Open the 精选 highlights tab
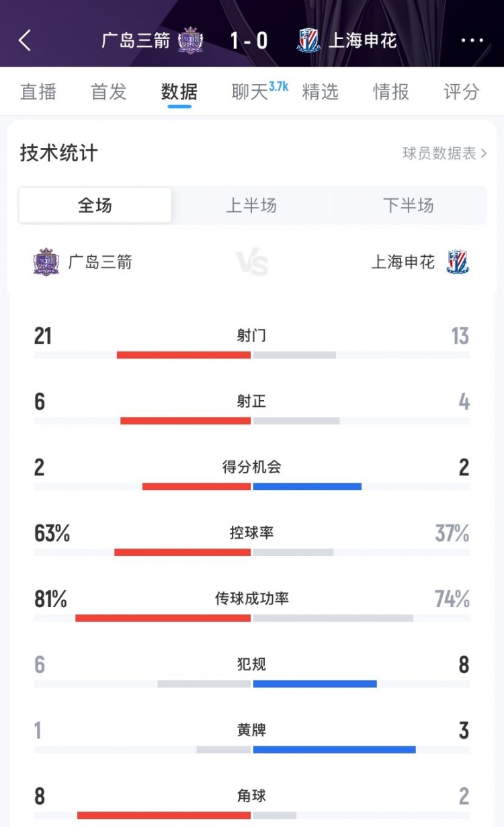The height and width of the screenshot is (827, 504). 322,92
